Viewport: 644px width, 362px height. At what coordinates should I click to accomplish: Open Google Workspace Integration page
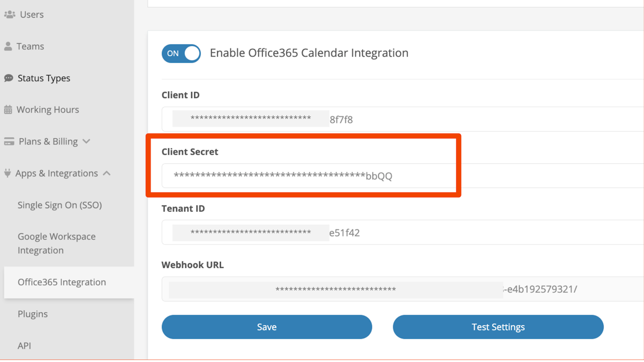click(56, 243)
